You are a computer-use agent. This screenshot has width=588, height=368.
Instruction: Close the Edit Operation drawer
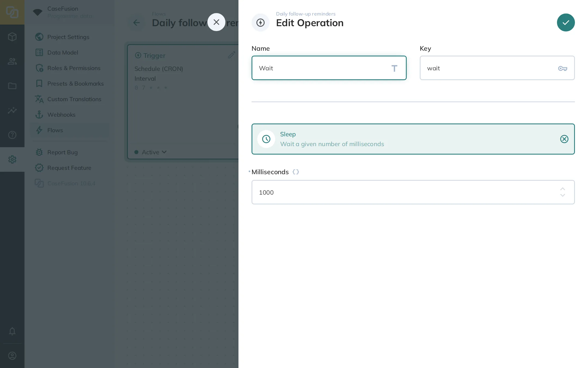(216, 22)
